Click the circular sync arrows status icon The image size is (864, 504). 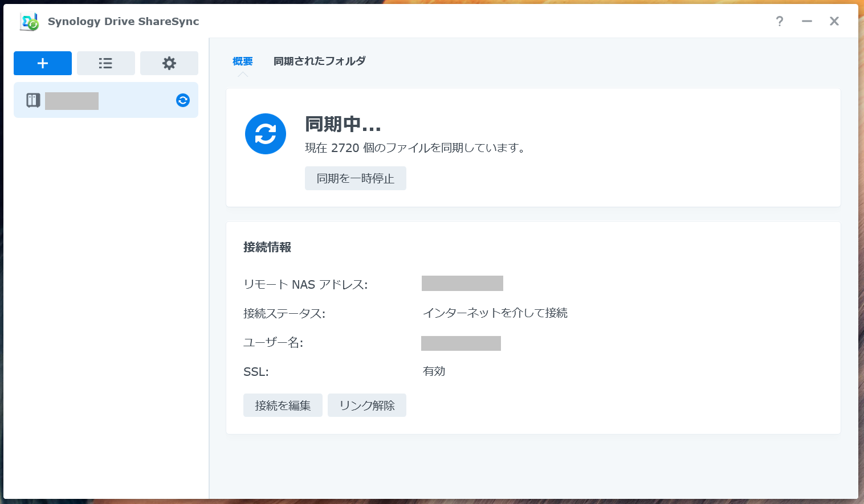tap(265, 134)
